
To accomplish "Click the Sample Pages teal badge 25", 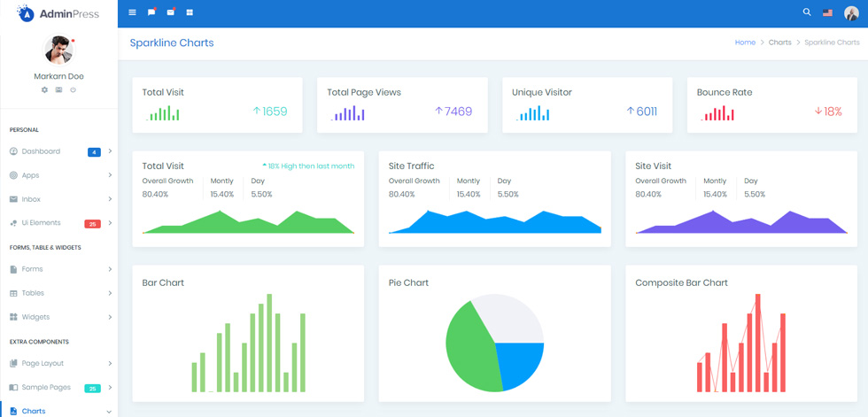I will 92,389.
